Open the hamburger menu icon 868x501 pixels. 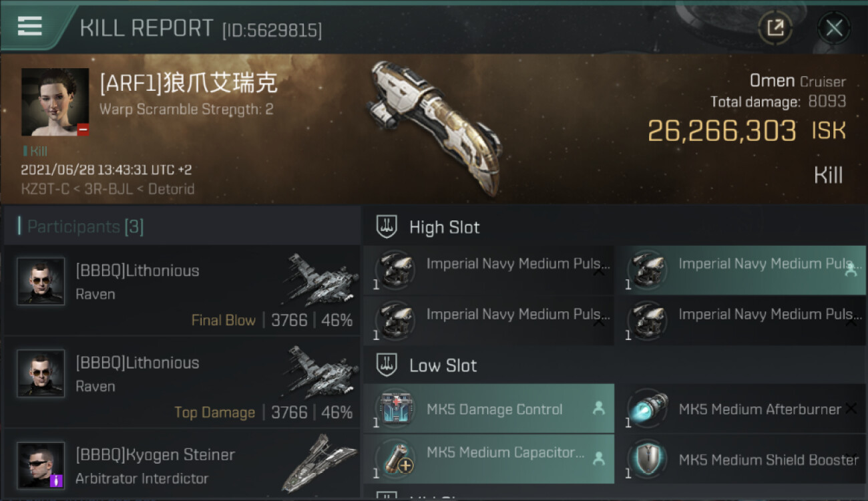[29, 26]
